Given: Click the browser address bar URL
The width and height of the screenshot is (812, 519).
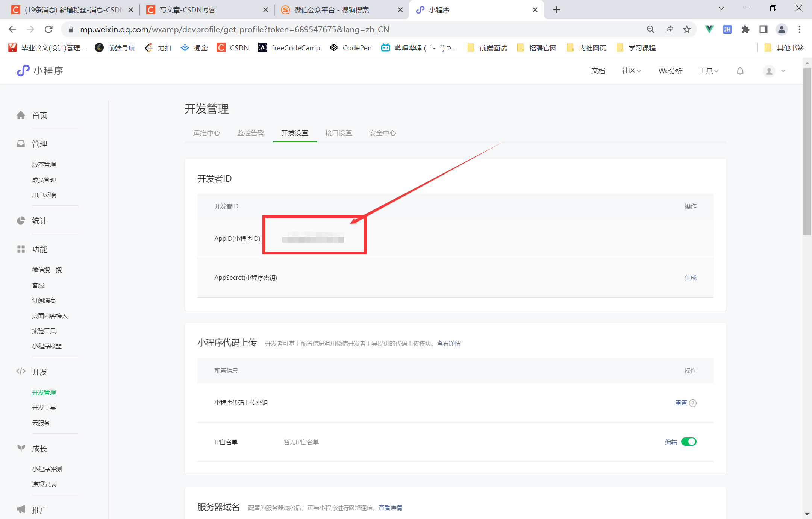Looking at the screenshot, I should point(235,29).
